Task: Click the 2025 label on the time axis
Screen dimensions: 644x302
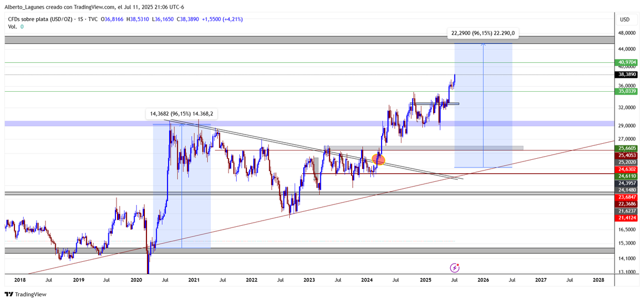Action: point(426,280)
